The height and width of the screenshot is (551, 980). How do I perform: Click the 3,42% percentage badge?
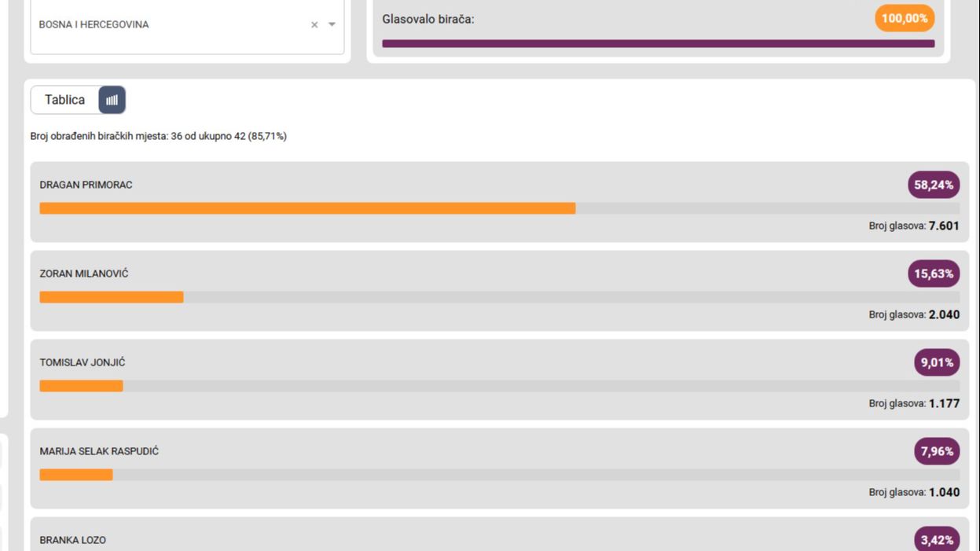pos(936,540)
